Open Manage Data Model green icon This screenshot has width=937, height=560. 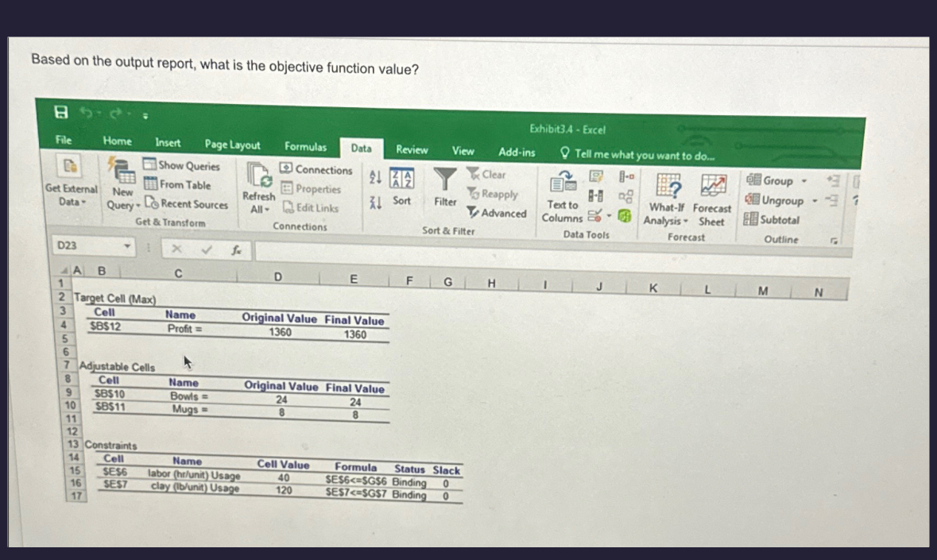(625, 215)
